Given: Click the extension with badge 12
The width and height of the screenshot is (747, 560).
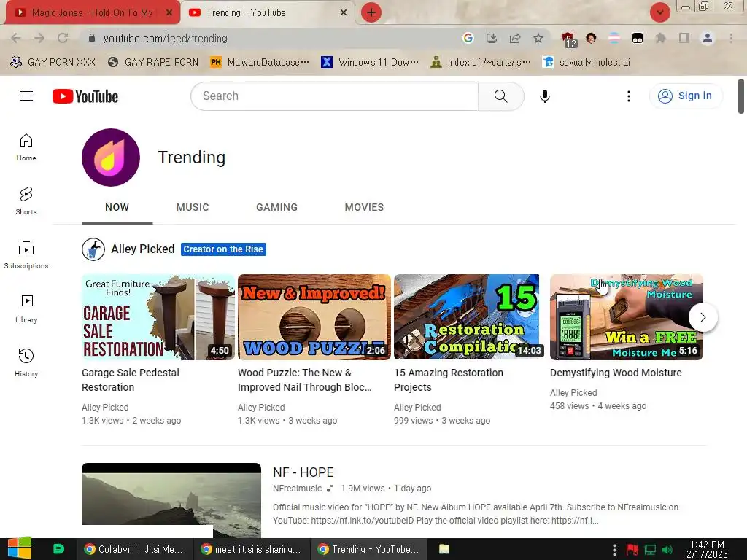Looking at the screenshot, I should point(568,39).
